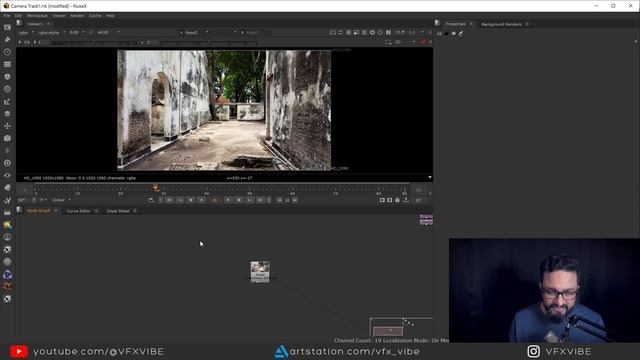The image size is (640, 360).
Task: Open the MetaData nodes toolbar menu
Action: point(7,187)
